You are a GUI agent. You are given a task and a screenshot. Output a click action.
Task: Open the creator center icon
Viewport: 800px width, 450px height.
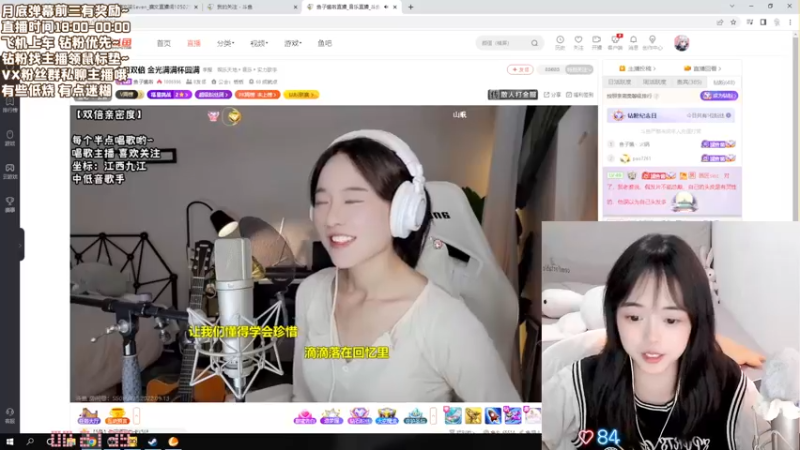click(652, 42)
